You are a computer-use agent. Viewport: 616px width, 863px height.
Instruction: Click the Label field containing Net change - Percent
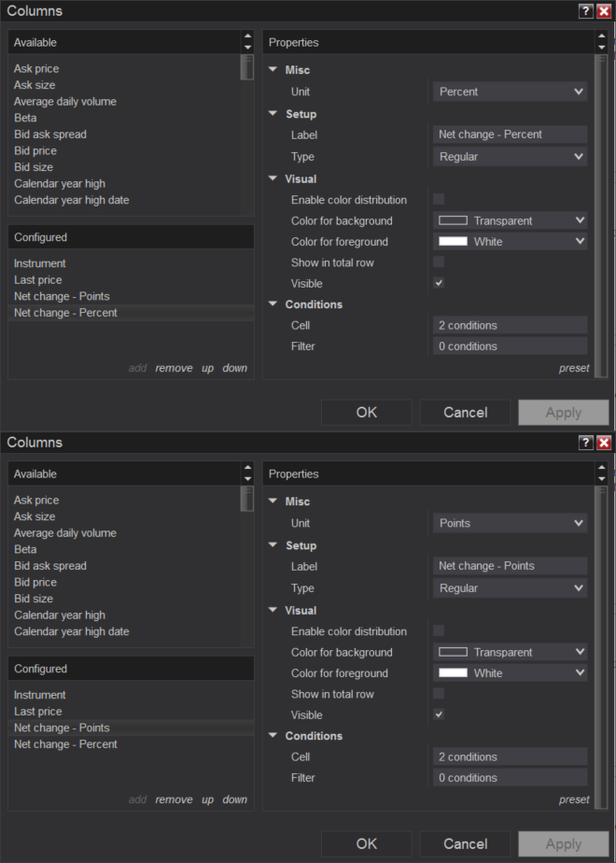point(510,134)
